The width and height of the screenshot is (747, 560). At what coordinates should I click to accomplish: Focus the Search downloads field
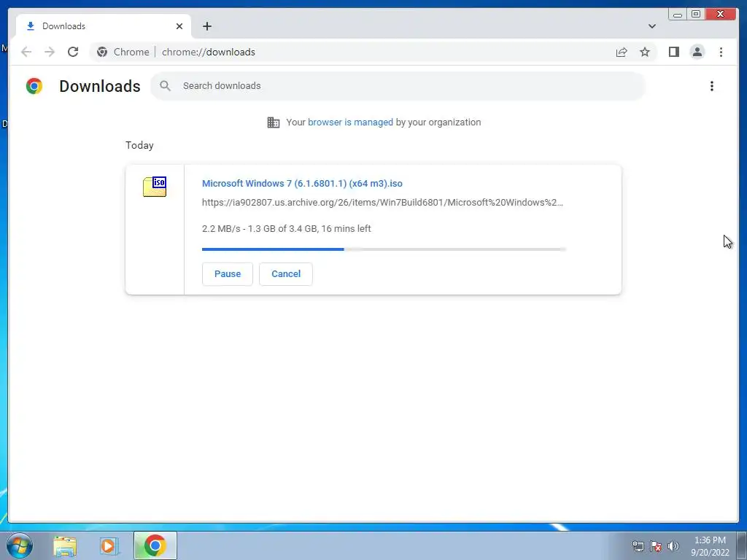pyautogui.click(x=398, y=86)
